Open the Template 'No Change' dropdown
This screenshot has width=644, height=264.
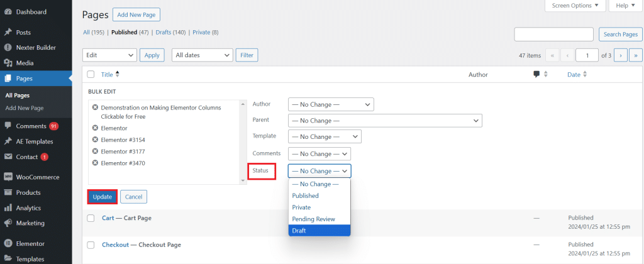pos(325,137)
